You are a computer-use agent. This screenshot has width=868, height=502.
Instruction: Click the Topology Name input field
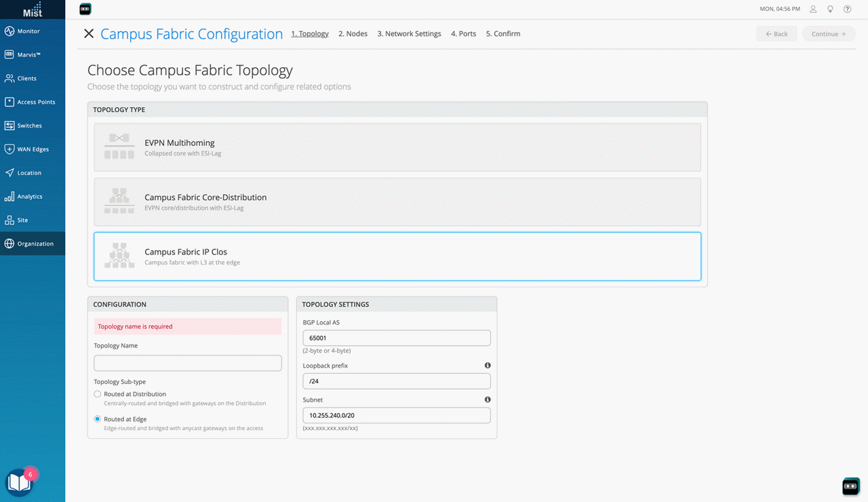(x=187, y=362)
